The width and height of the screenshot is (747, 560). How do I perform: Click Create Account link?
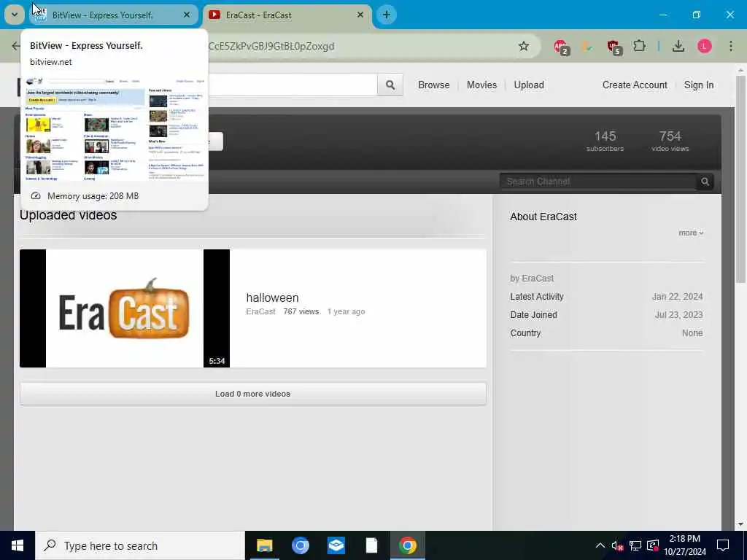635,85
